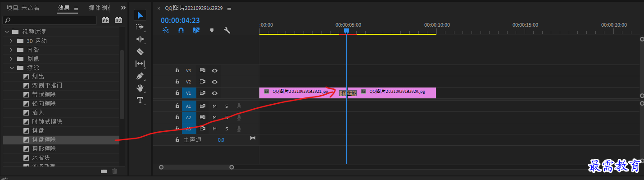644x180 pixels.
Task: Add a marker to the timeline
Action: [x=212, y=31]
